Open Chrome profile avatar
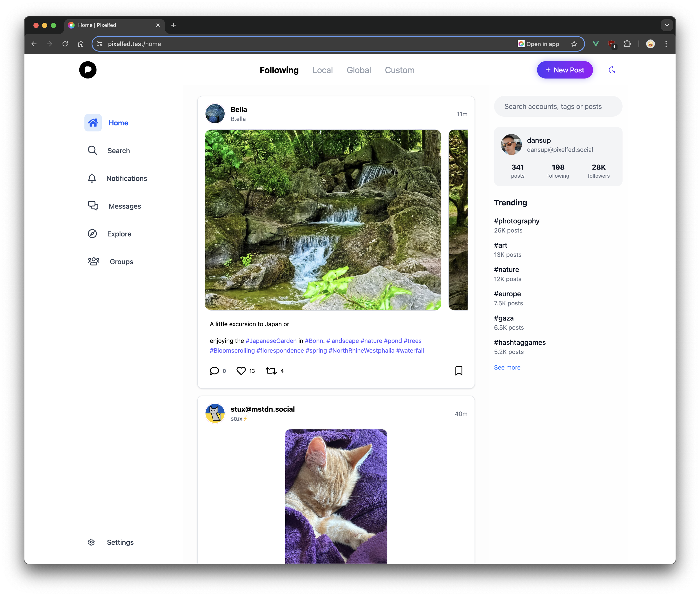The height and width of the screenshot is (596, 700). 650,44
